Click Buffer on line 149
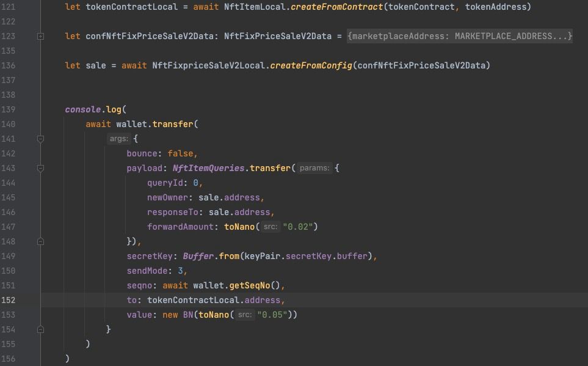 (x=198, y=256)
